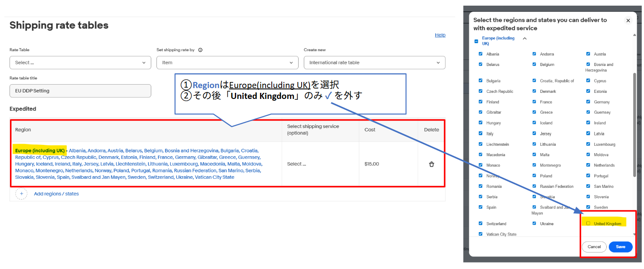The image size is (644, 269).
Task: Uncheck the Estonia checkbox
Action: [588, 91]
